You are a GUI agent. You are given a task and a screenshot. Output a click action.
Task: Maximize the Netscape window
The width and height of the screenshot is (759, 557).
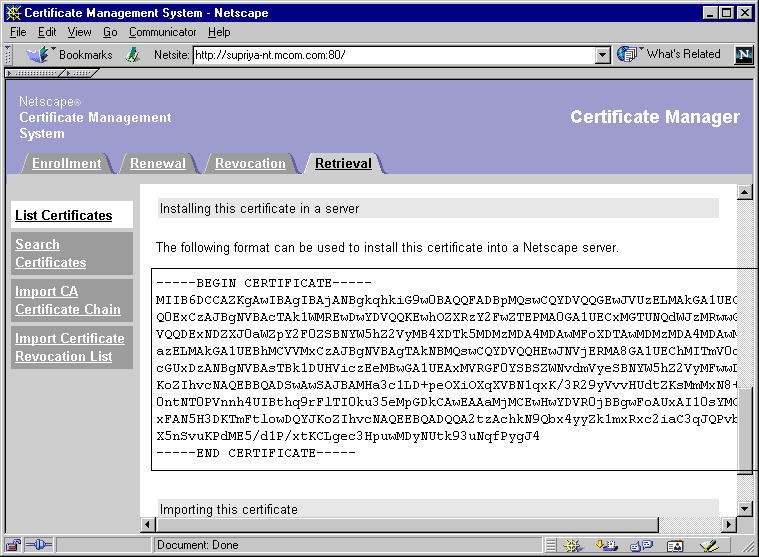coord(727,13)
